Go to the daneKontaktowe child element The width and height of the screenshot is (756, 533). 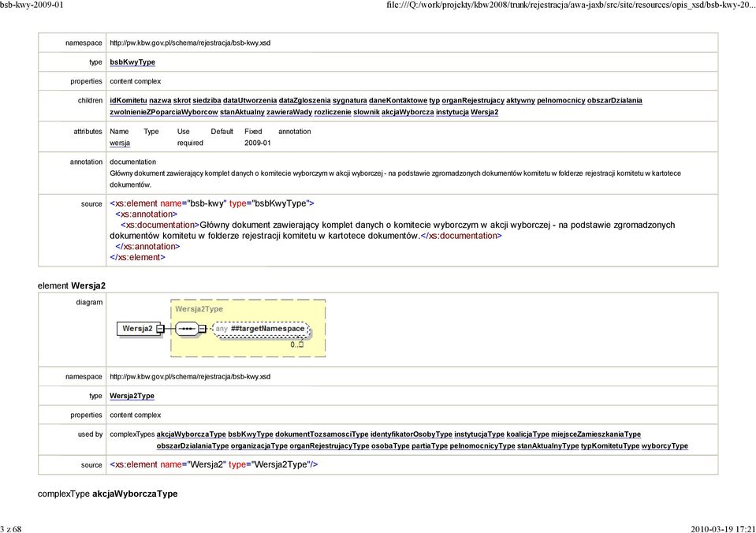(x=398, y=100)
